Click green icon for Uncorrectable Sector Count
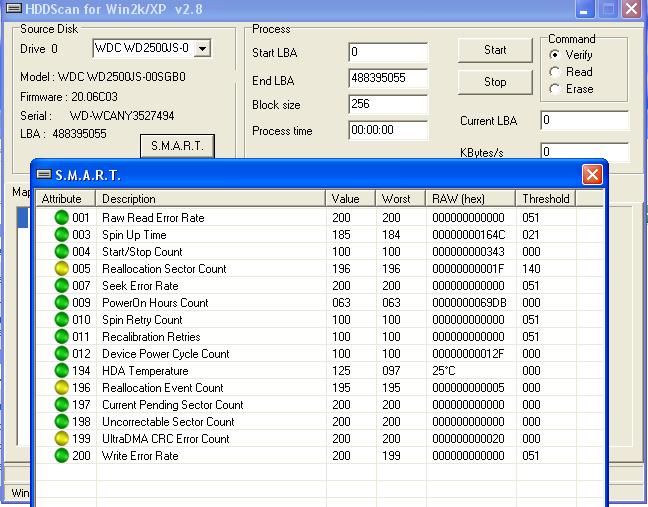The height and width of the screenshot is (507, 648). 62,421
